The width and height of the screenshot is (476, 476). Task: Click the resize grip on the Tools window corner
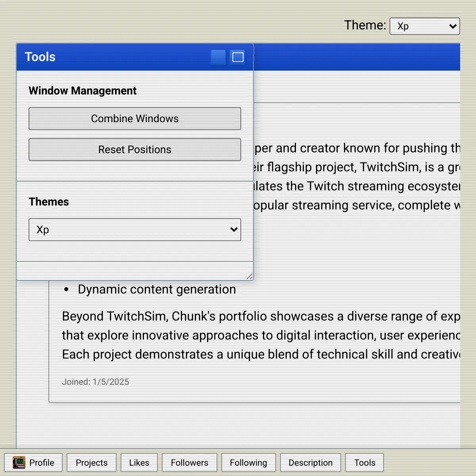click(250, 276)
